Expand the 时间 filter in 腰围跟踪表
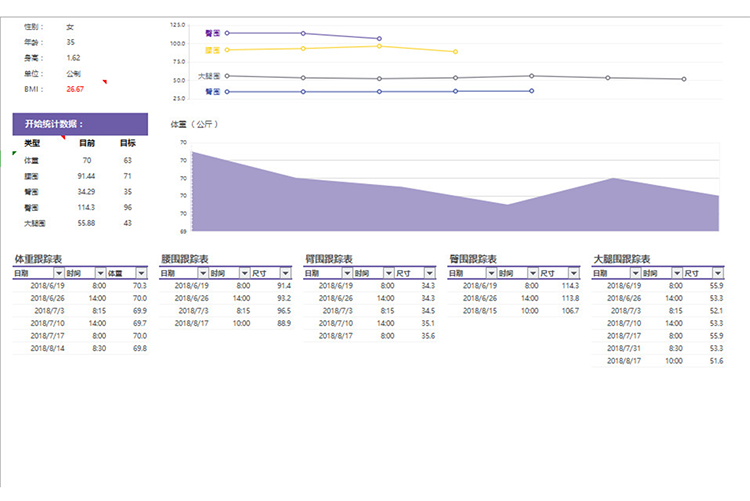Screen dimensions: 750x501 click(243, 273)
